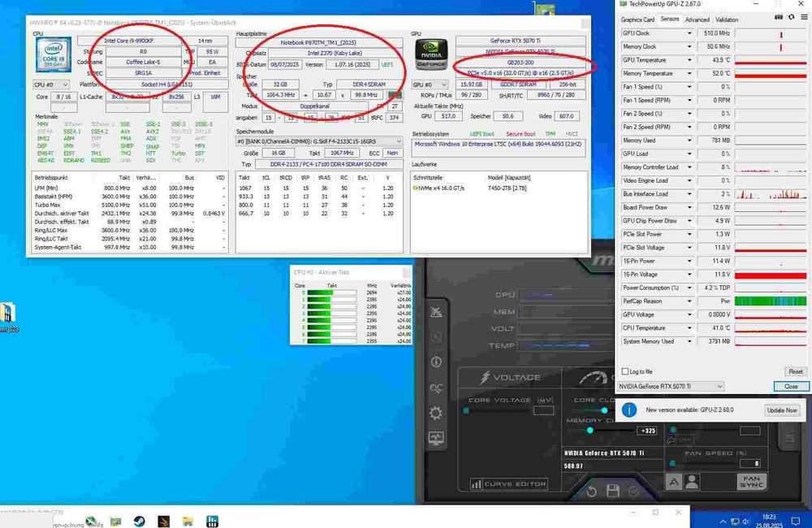Click the Microsoft Windows 10 Enterprise LTSC text
This screenshot has height=528, width=812.
pyautogui.click(x=499, y=144)
